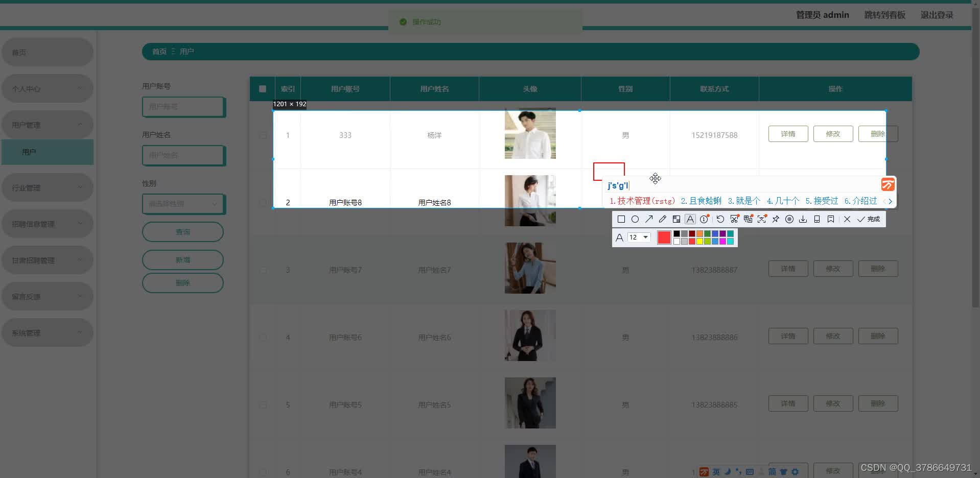The width and height of the screenshot is (980, 478).
Task: Click 退出登录 in the top bar
Action: (937, 15)
